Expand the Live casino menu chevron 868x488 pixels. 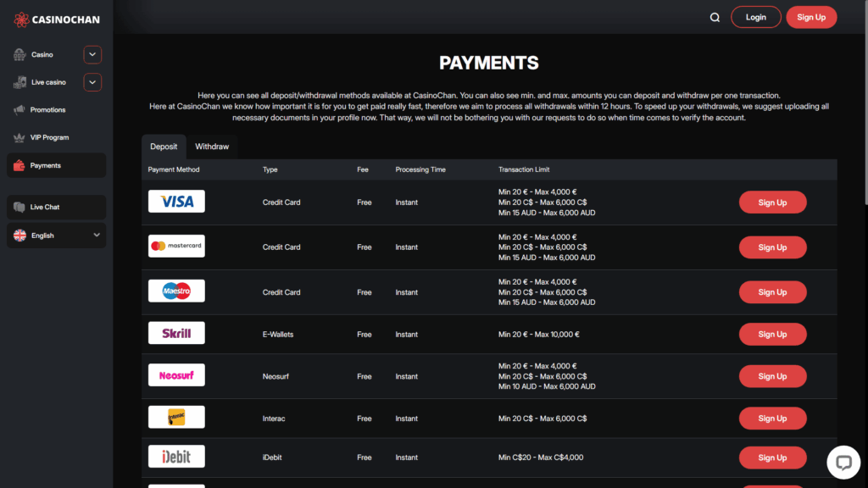point(92,81)
